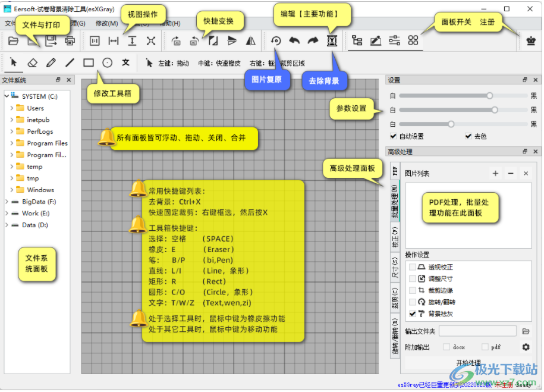
Task: Click the crown registration icon
Action: pyautogui.click(x=531, y=41)
